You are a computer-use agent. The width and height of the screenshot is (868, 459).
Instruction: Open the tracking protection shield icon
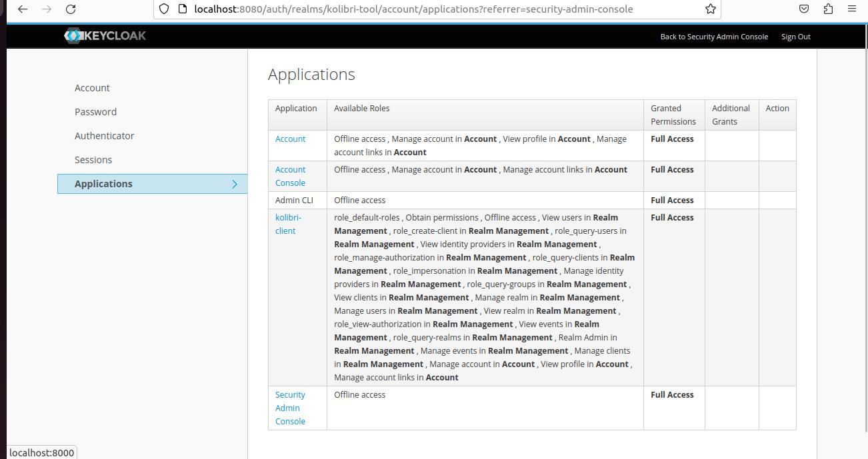pos(164,9)
